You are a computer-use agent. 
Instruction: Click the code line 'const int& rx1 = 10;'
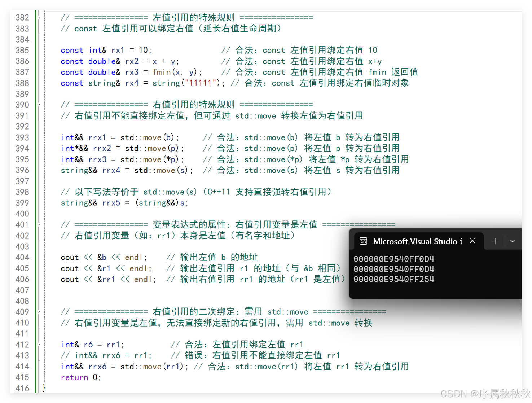(x=106, y=50)
